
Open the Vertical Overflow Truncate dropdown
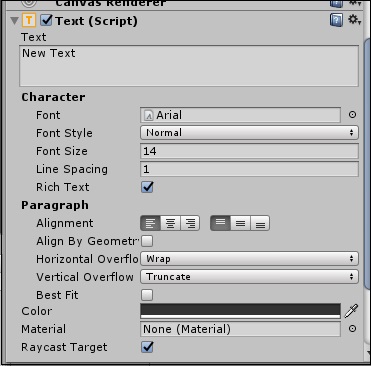tap(249, 277)
